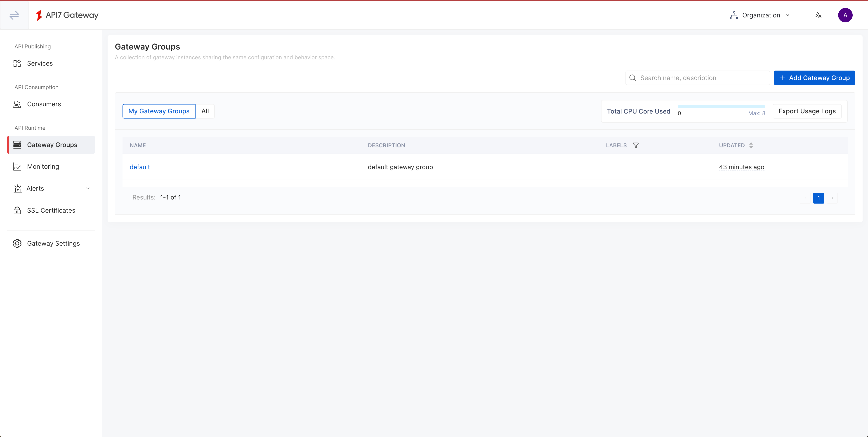Click the Services sidebar icon
Viewport: 868px width, 437px height.
pos(17,63)
